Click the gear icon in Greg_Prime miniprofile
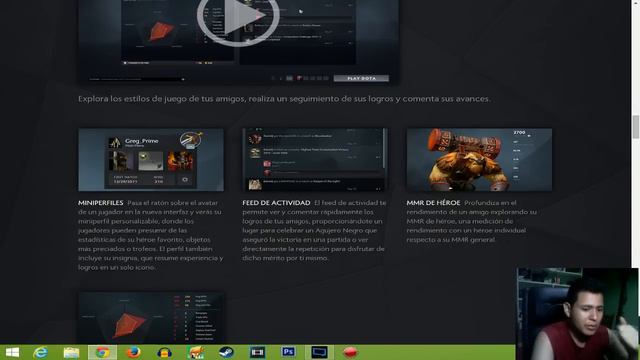 click(185, 180)
